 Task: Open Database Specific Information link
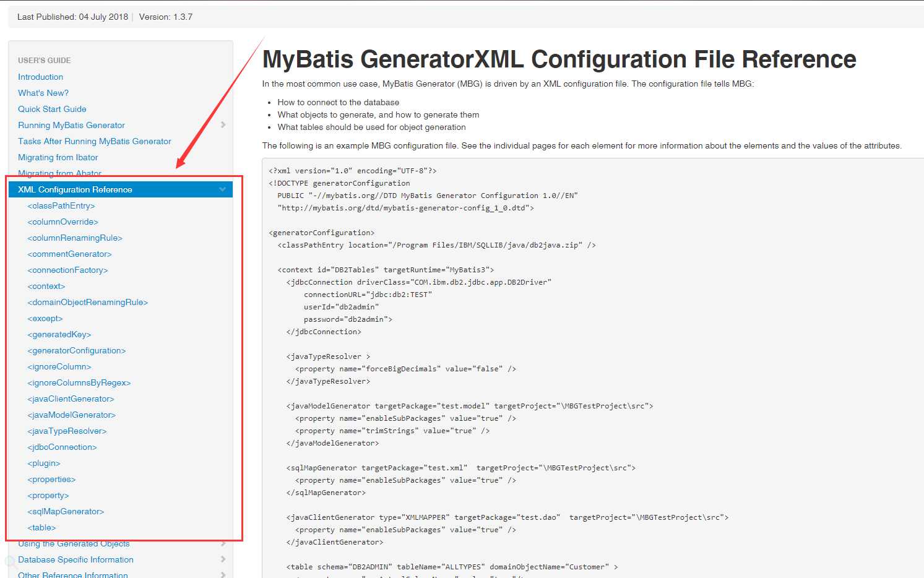[76, 559]
